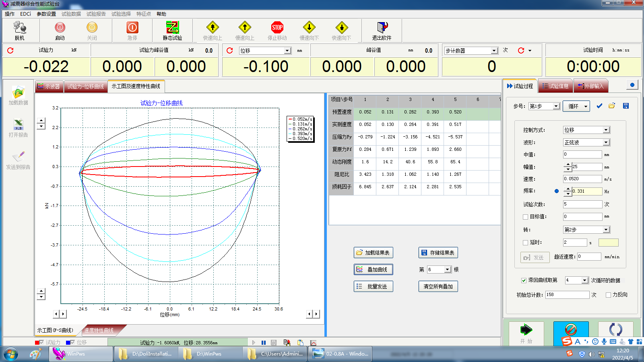The width and height of the screenshot is (644, 362).
Task: Click the 清空所有叠加 button
Action: [x=438, y=286]
